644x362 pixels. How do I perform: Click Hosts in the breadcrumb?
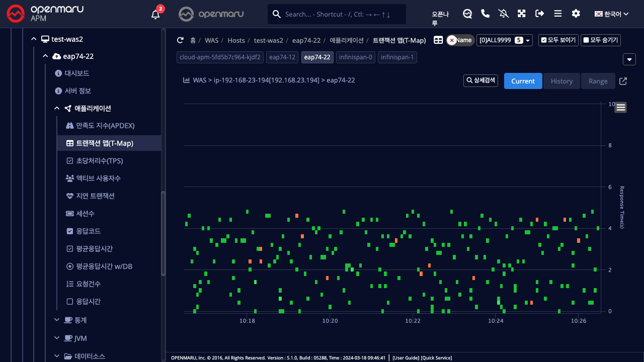tap(236, 40)
